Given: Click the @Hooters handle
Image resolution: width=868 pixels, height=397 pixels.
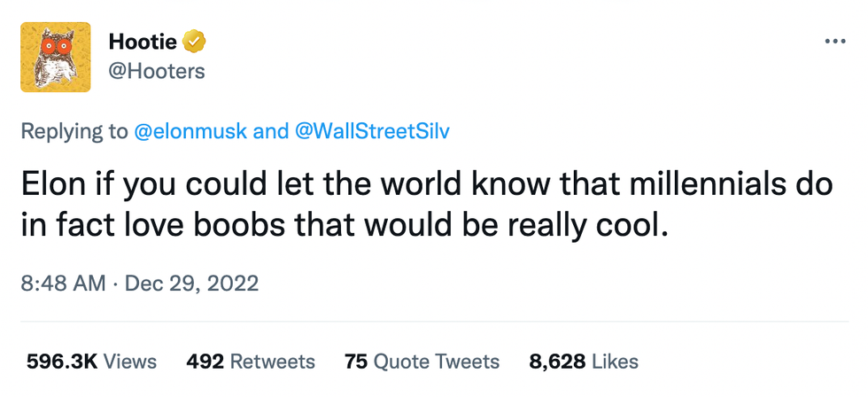Looking at the screenshot, I should pos(156,72).
